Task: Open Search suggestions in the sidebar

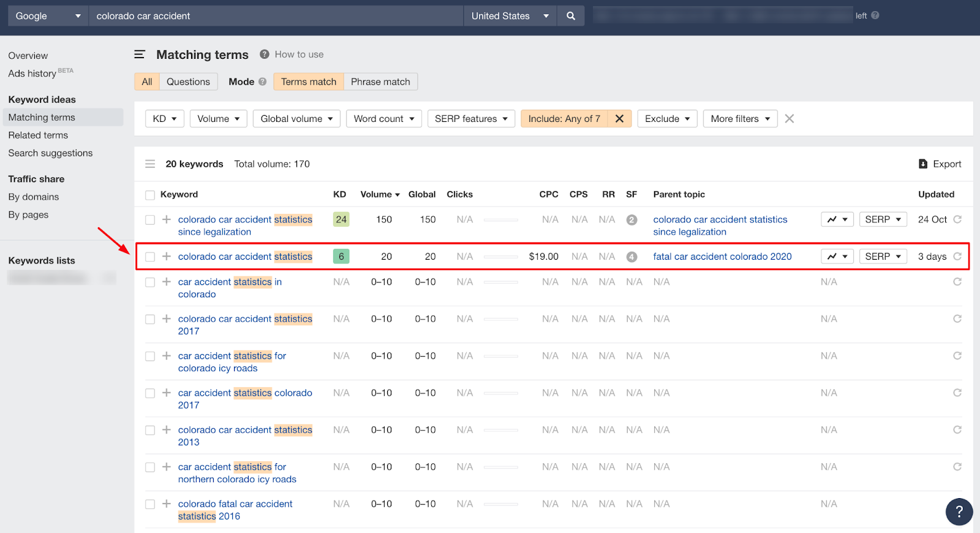Action: 50,153
